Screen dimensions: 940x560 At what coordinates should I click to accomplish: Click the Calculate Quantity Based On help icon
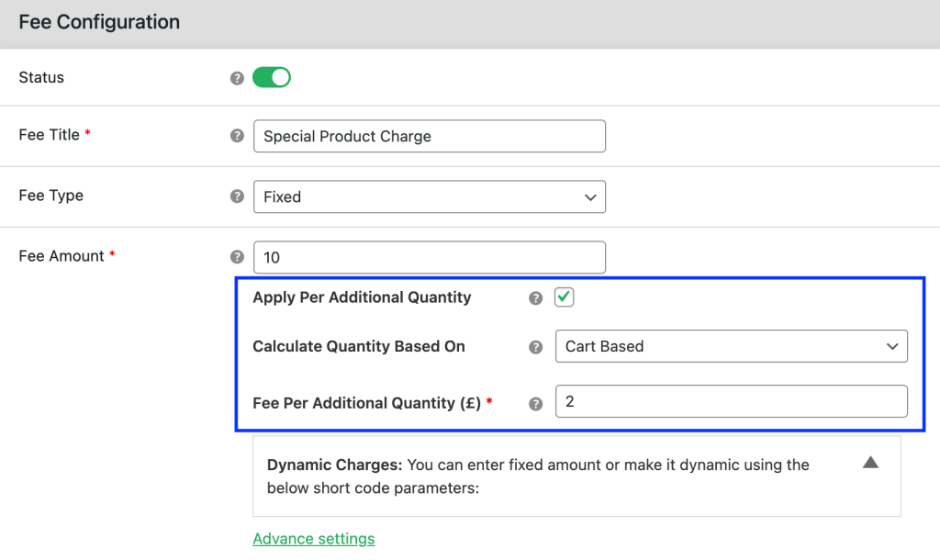click(535, 346)
